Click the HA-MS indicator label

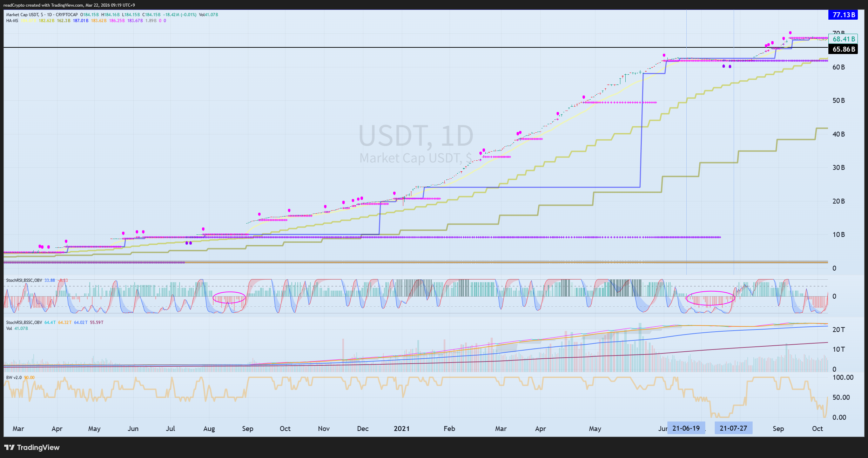click(12, 21)
